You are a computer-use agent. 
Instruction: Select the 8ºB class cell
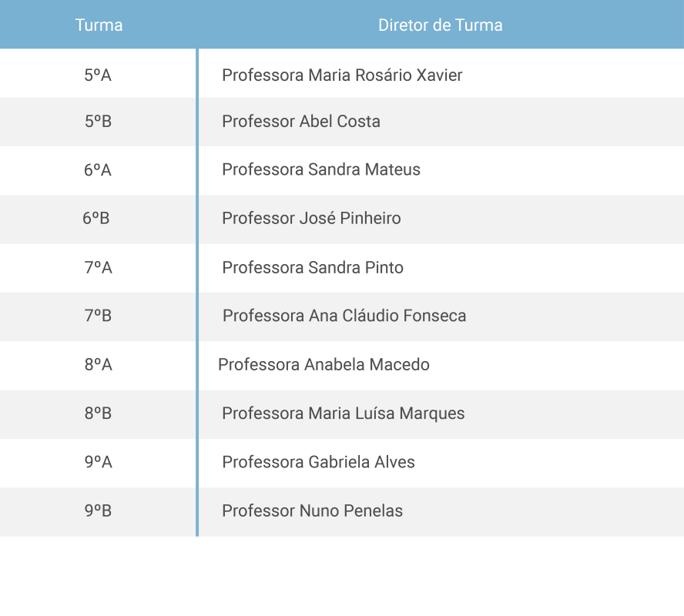point(98,413)
